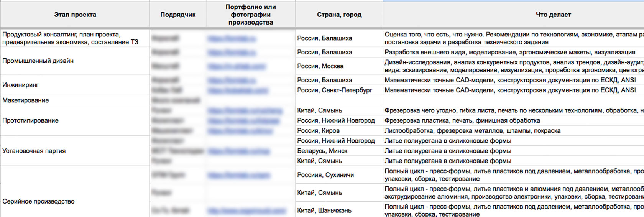Open the portfolio link in the Беларусь, Минск row
Viewport: 644px width, 217px height.
click(x=238, y=151)
